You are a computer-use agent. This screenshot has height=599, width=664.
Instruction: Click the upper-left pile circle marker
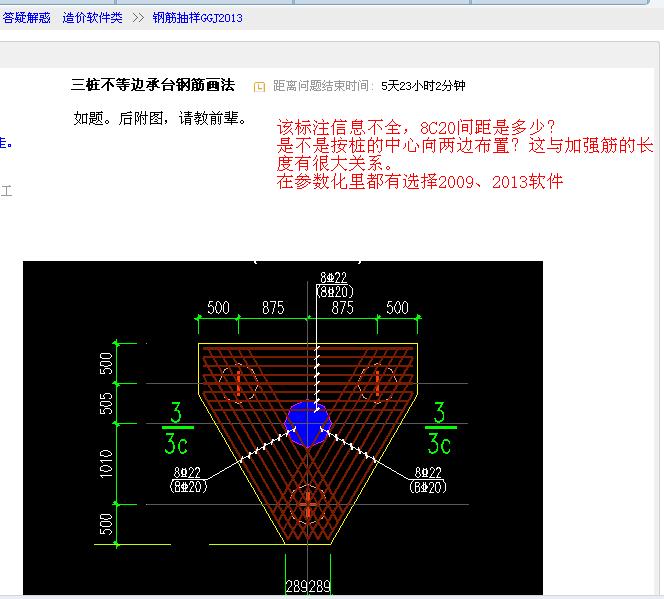pos(238,383)
